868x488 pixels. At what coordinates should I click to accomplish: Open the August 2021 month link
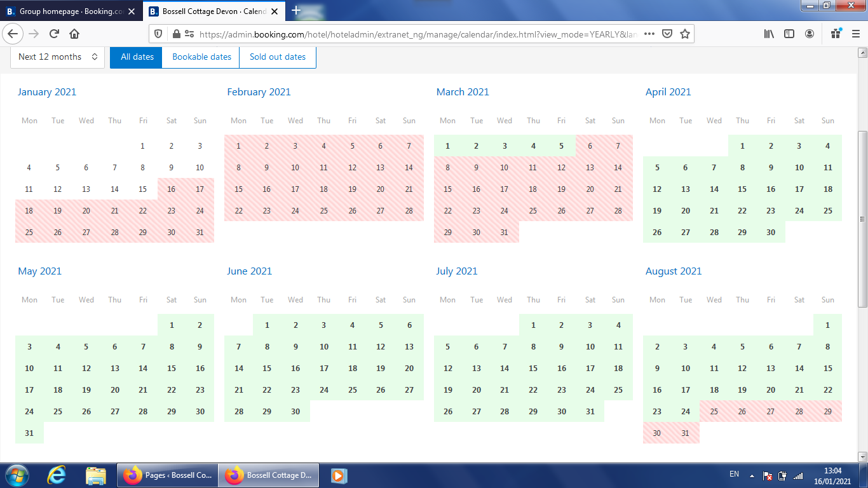pyautogui.click(x=673, y=271)
